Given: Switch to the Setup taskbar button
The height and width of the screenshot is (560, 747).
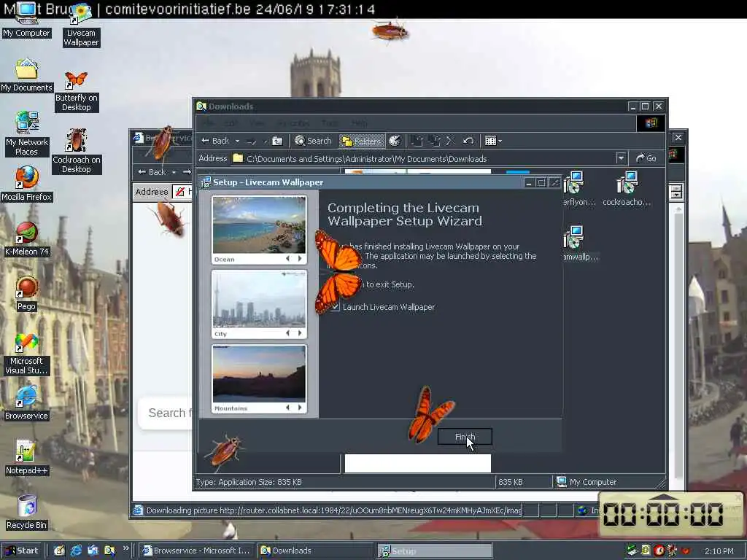Looking at the screenshot, I should pos(435,551).
